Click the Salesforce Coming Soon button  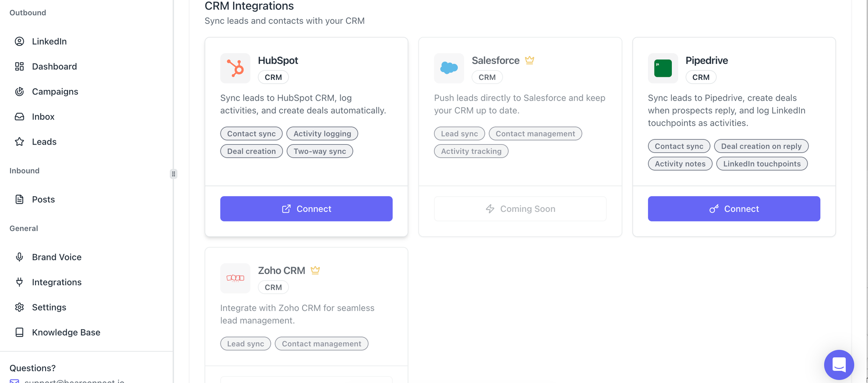pos(520,209)
